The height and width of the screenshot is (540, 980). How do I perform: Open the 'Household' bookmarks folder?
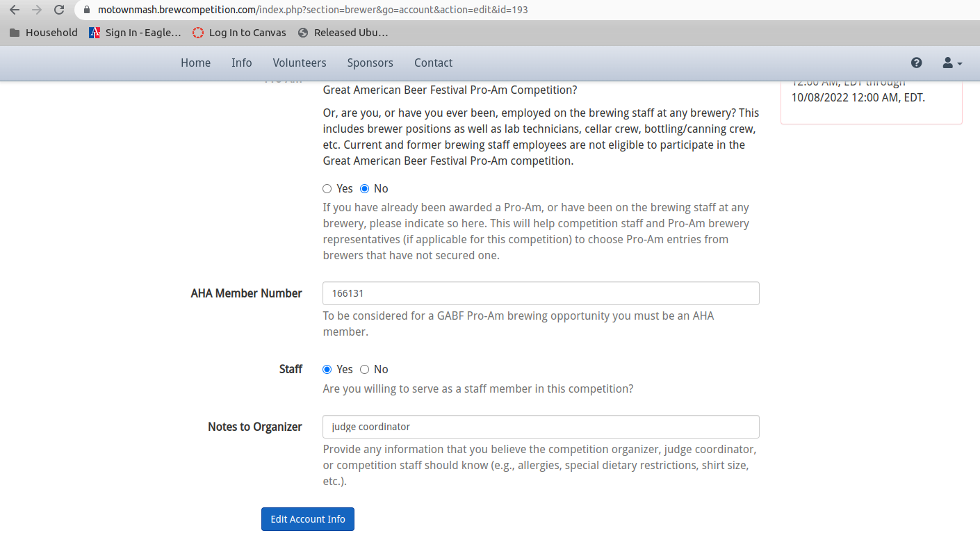(x=43, y=32)
